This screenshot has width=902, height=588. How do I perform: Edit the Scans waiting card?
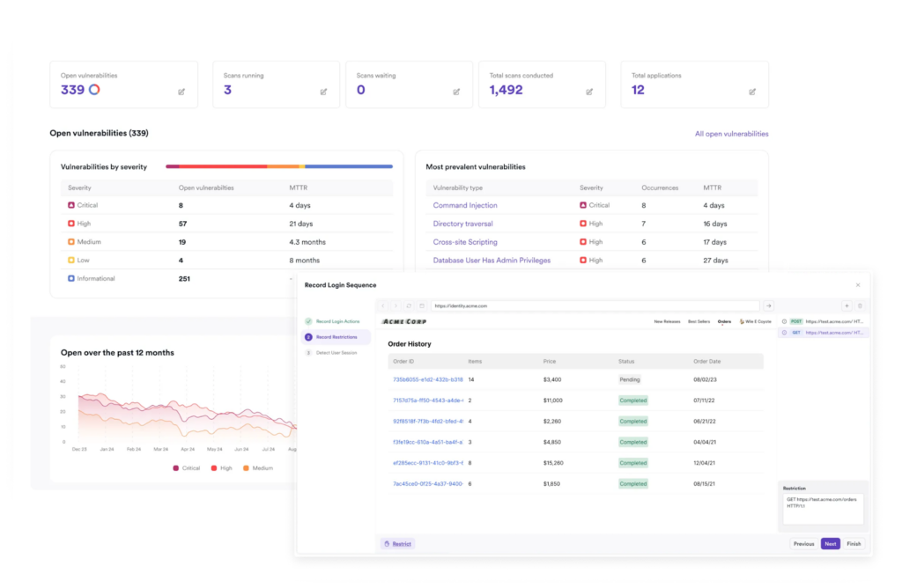pos(456,92)
